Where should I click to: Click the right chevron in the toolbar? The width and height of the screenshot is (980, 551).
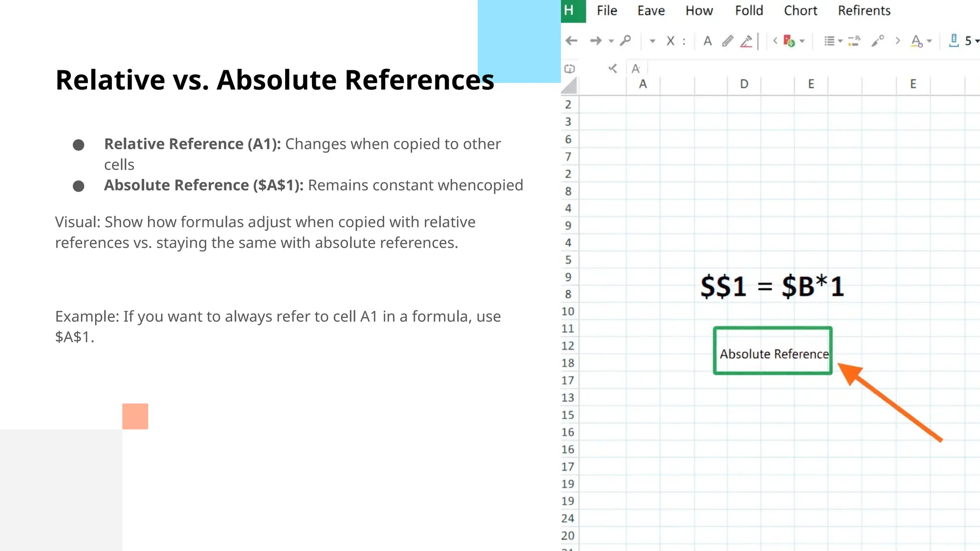click(x=898, y=41)
